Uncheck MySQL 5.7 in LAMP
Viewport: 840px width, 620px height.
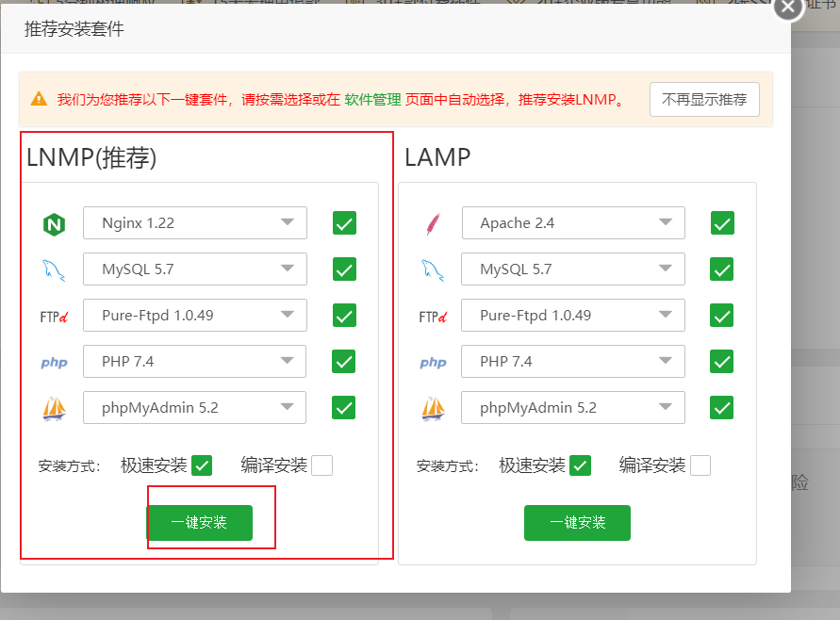click(x=722, y=269)
